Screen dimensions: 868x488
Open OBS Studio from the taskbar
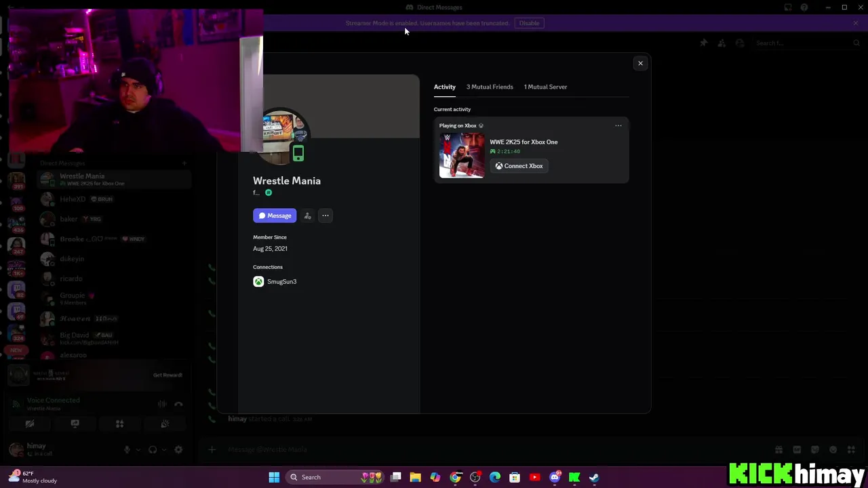coord(475,477)
